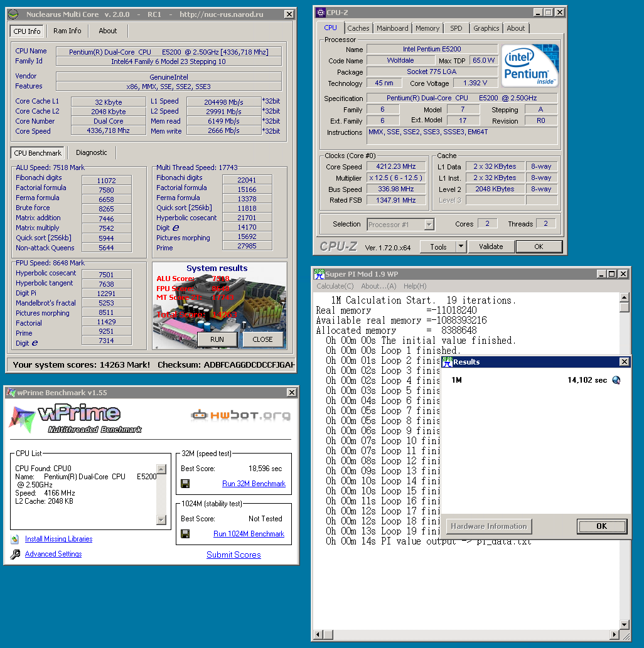Click the CPU List scroll up arrow
The image size is (644, 648).
tap(161, 469)
